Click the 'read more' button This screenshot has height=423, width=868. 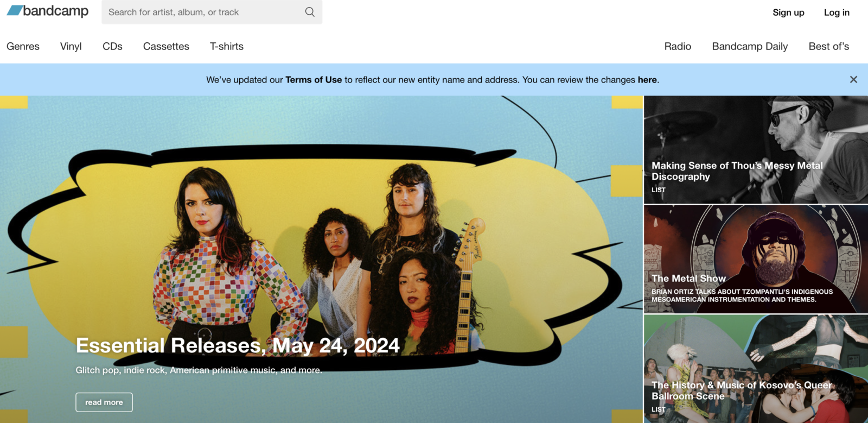104,402
